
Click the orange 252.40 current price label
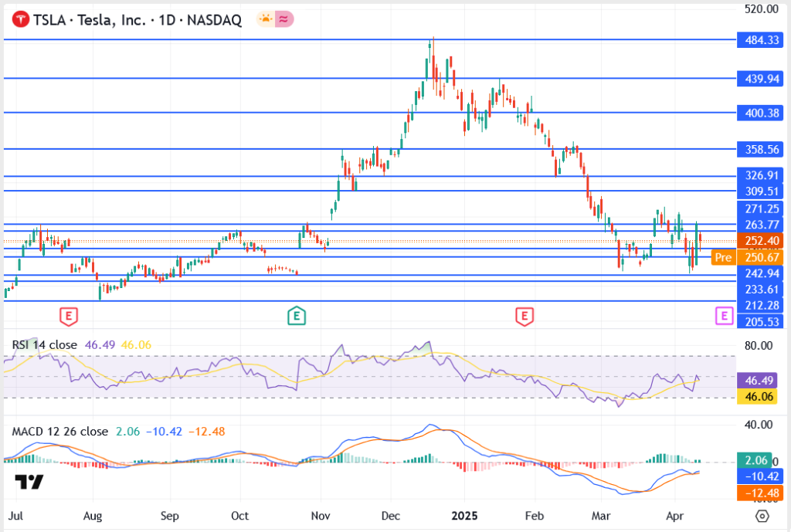759,241
